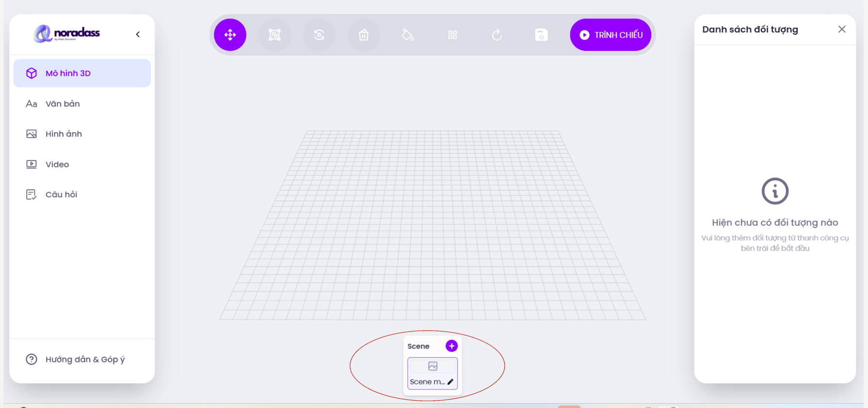Collapse the left sidebar with chevron
This screenshot has height=408, width=868.
[x=138, y=34]
